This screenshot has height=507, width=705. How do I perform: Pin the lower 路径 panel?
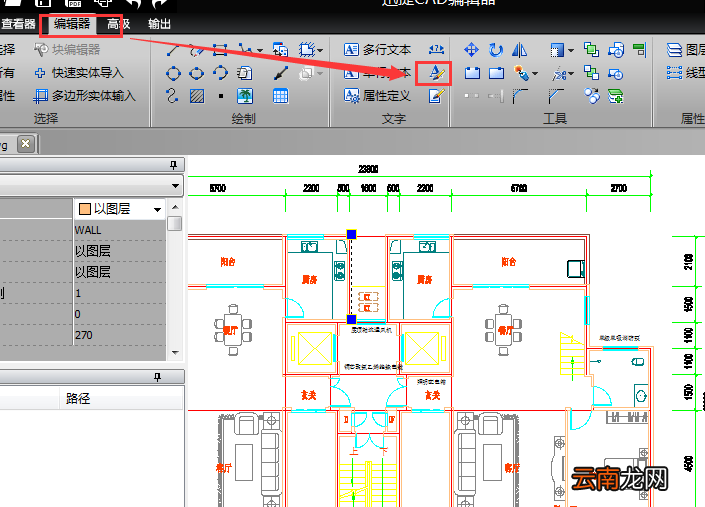[157, 377]
